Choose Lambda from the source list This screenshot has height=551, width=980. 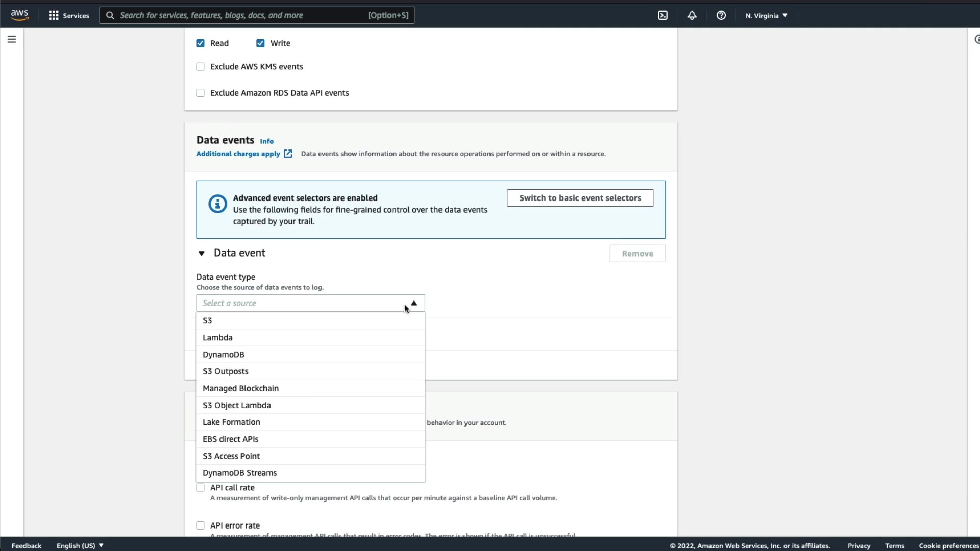click(217, 338)
